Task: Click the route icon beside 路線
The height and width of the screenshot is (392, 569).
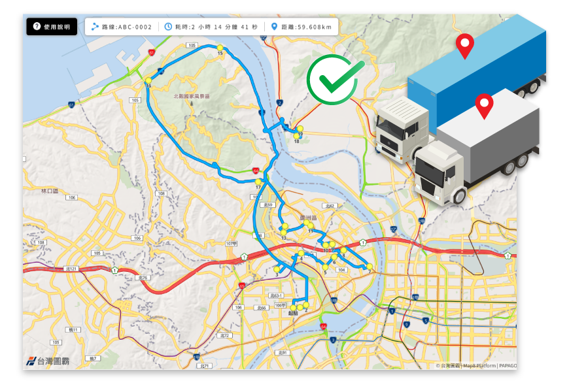Action: click(95, 27)
